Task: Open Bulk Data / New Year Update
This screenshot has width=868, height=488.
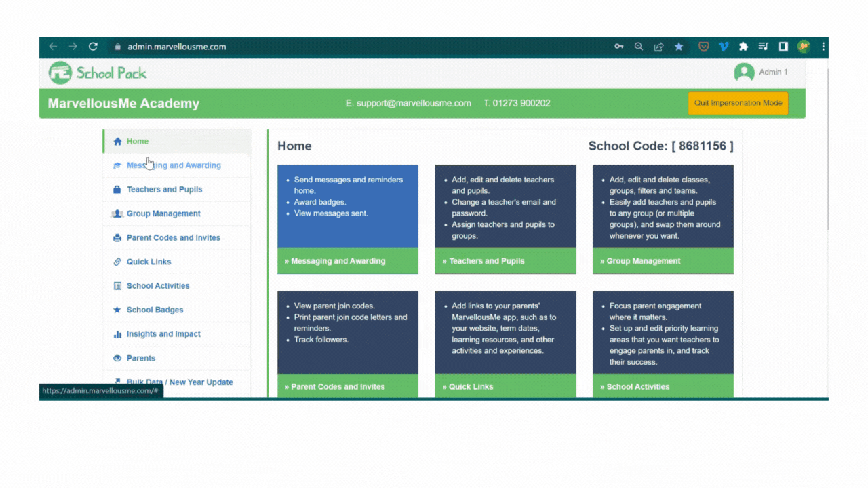Action: (x=180, y=382)
